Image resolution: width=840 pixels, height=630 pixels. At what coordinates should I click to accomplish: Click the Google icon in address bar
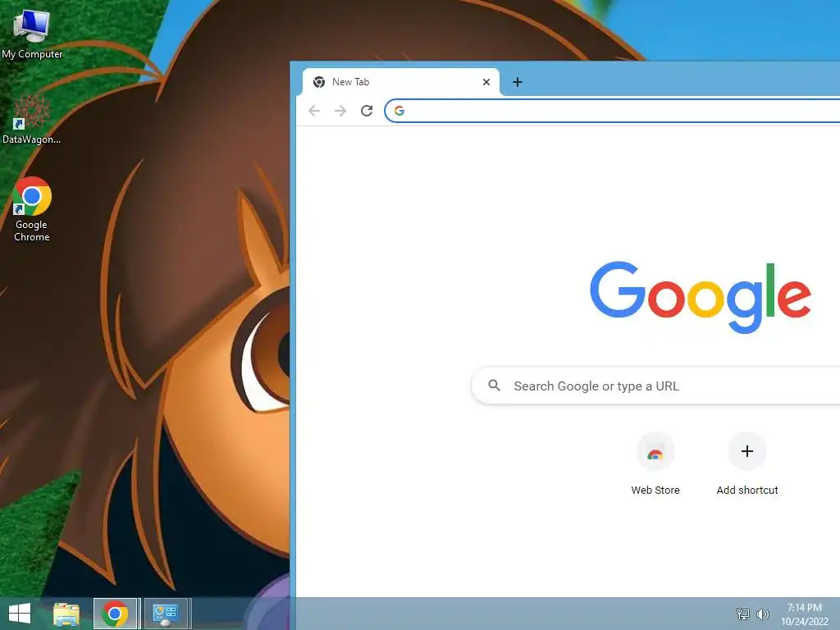click(399, 111)
